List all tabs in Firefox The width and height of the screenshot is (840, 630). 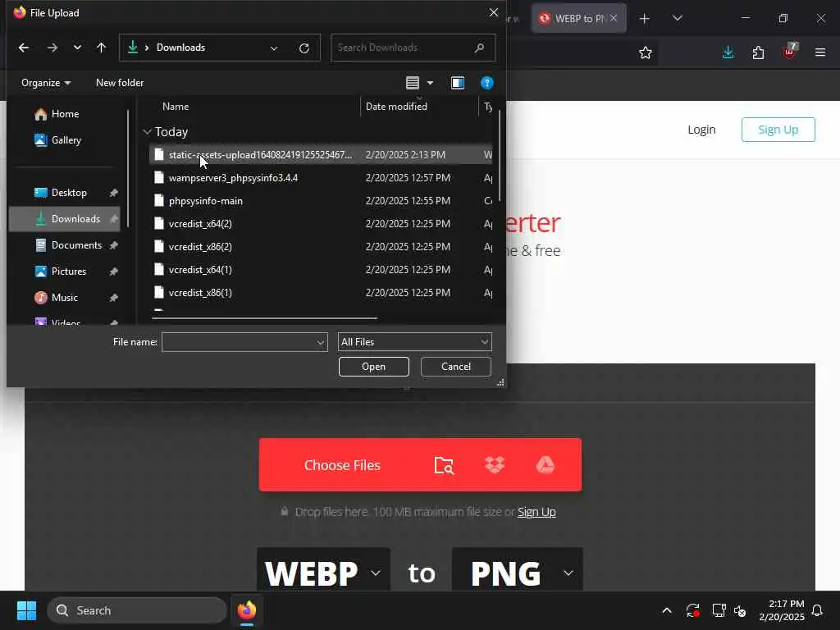pos(678,19)
